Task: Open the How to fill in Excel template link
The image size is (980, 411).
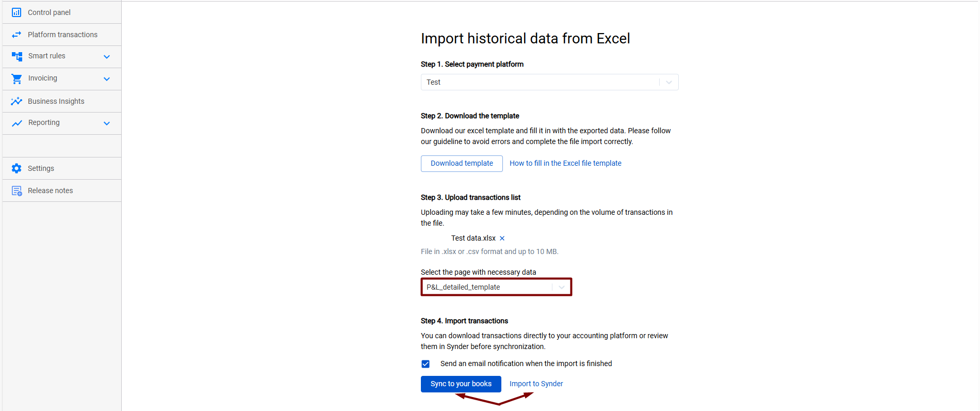Action: [565, 163]
